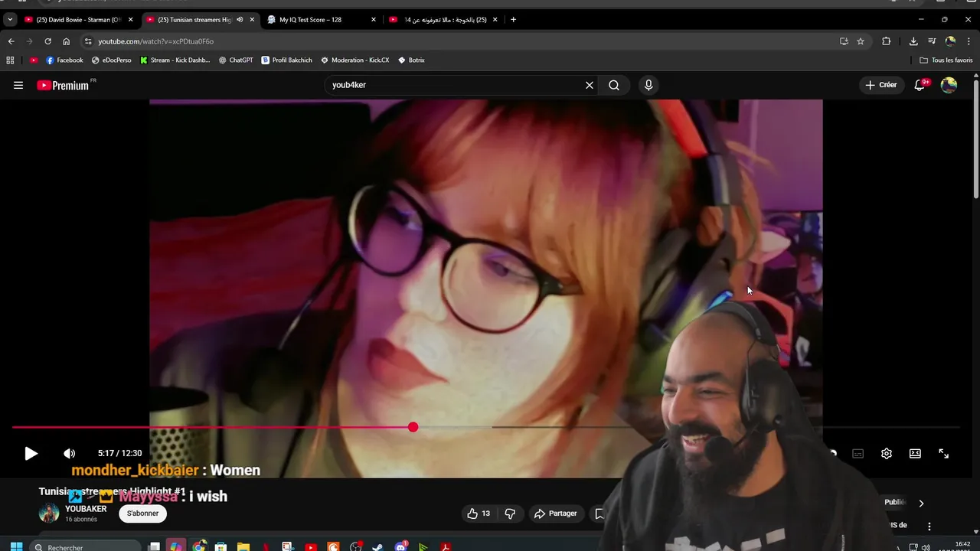This screenshot has width=980, height=551.
Task: Open video player settings gear
Action: point(887,453)
